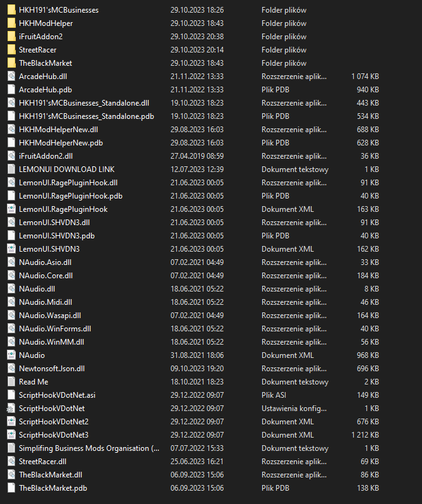Select HKH191'sMCBusinesses_Standalone.dll file name
422x504 pixels.
coord(84,103)
